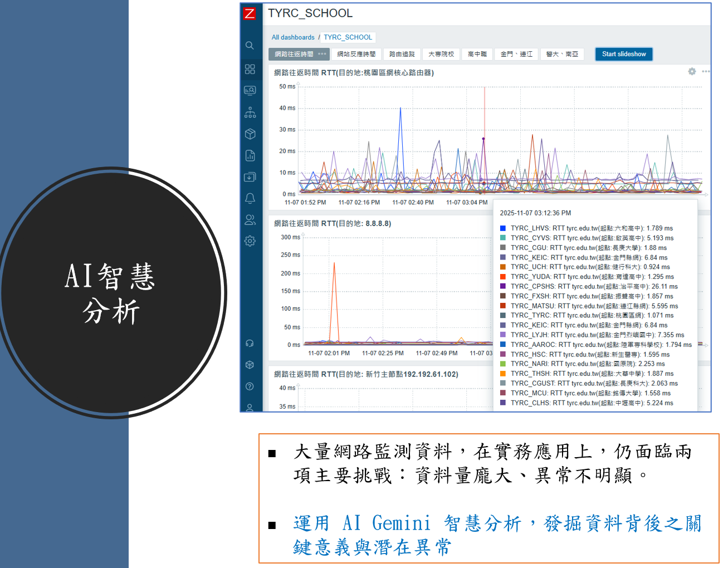Switch to the 路由追蹤 tab
Image resolution: width=728 pixels, height=568 pixels.
[x=402, y=54]
